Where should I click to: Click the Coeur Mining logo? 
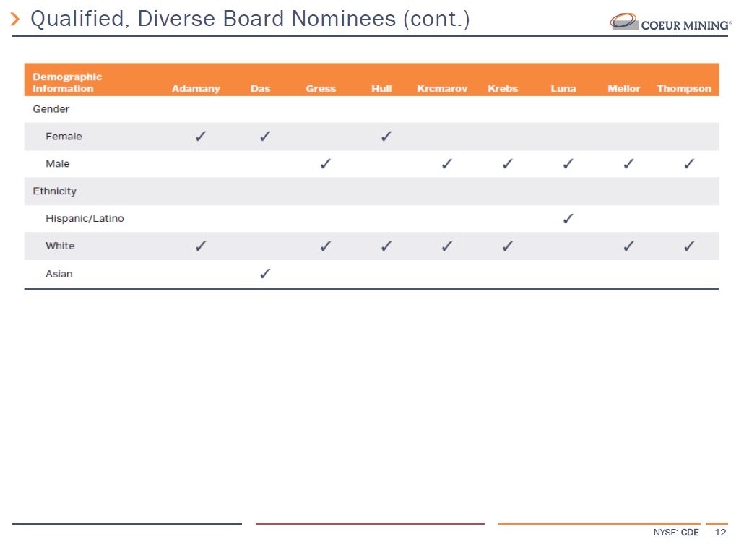(x=670, y=22)
